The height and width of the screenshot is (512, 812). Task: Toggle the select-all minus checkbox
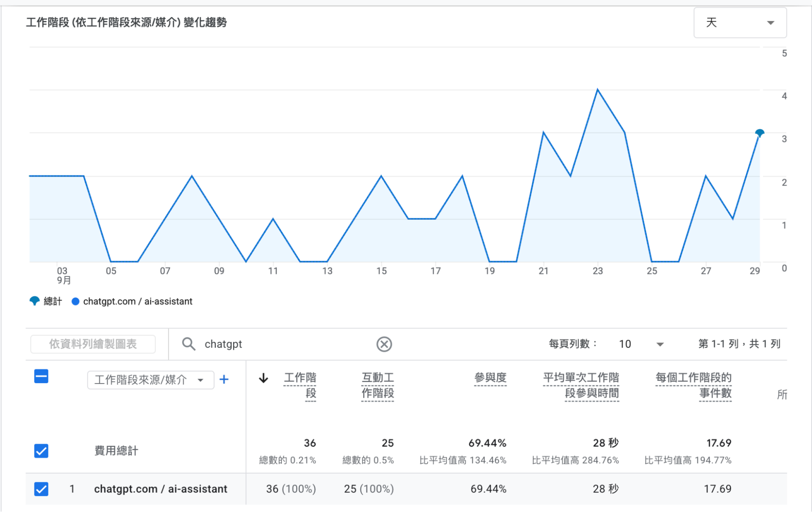[41, 376]
